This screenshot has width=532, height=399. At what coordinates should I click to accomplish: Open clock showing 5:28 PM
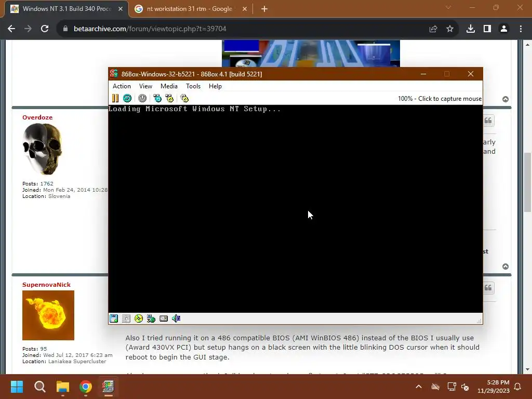[x=494, y=387]
